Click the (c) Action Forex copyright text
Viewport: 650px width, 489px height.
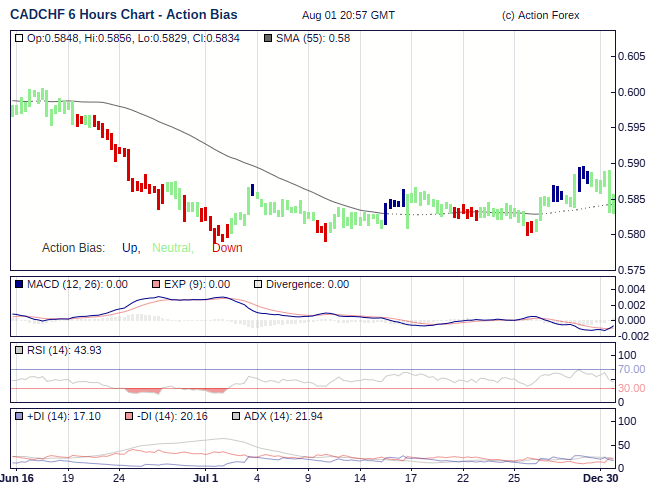point(540,16)
